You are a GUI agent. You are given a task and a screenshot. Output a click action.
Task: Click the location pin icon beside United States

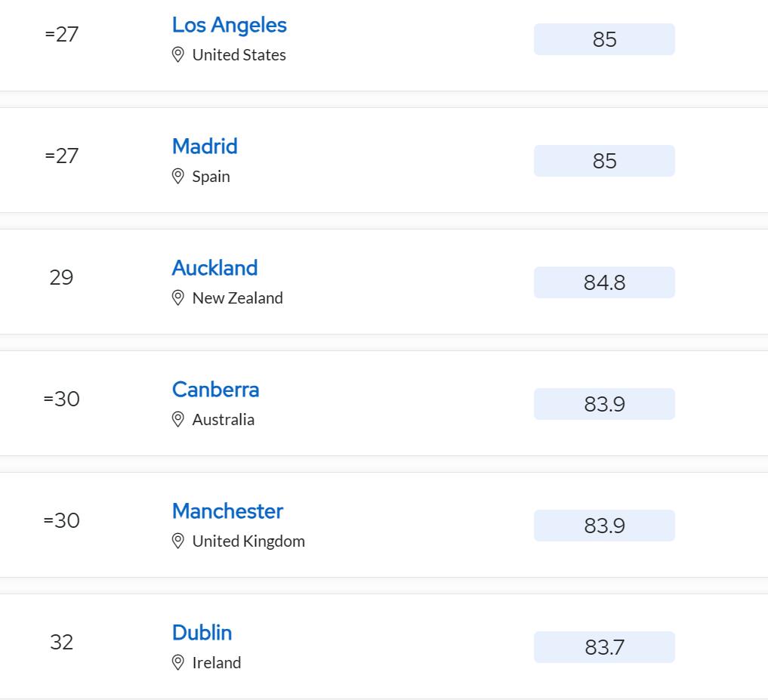(x=178, y=55)
